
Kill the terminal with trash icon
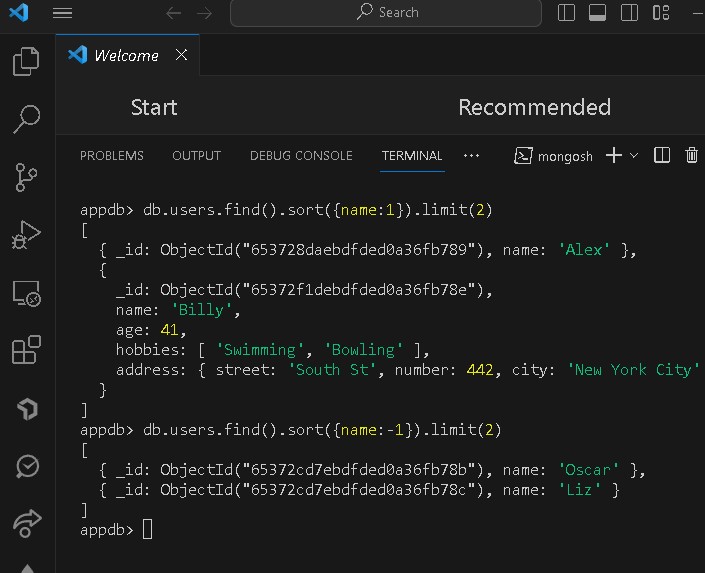click(691, 155)
